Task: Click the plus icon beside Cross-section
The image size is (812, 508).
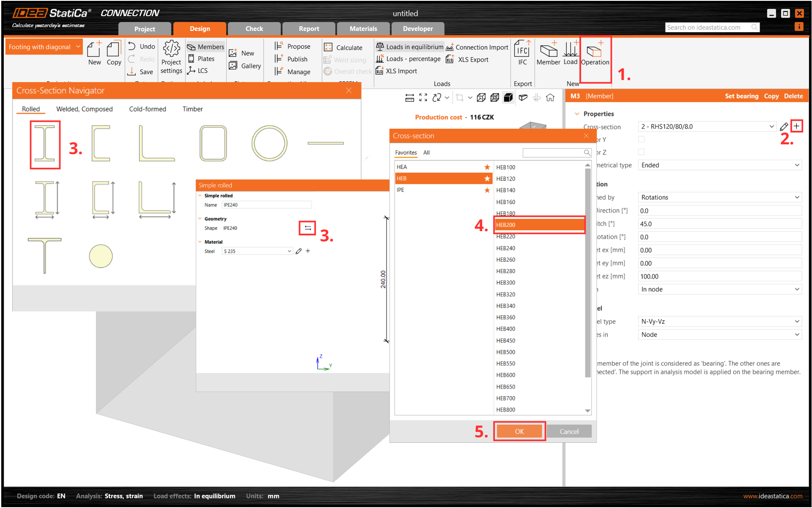Action: 796,126
